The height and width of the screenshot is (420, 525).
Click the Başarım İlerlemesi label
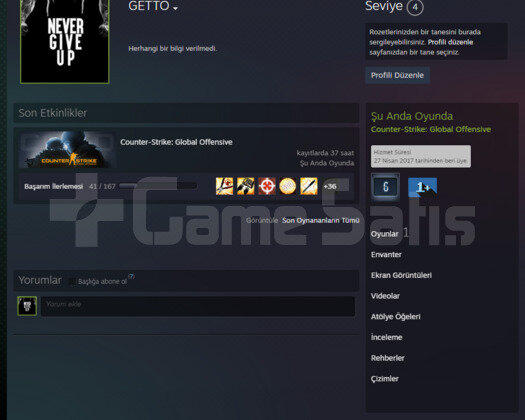point(54,186)
